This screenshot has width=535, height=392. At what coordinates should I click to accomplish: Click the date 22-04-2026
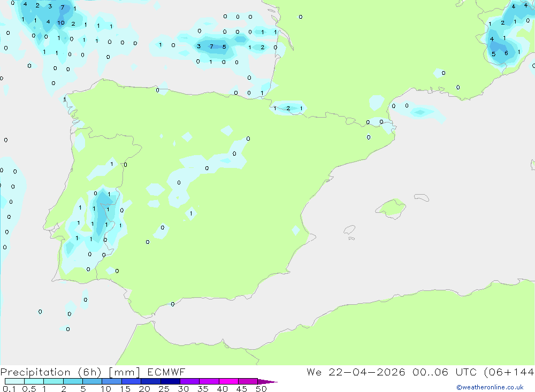click(367, 372)
